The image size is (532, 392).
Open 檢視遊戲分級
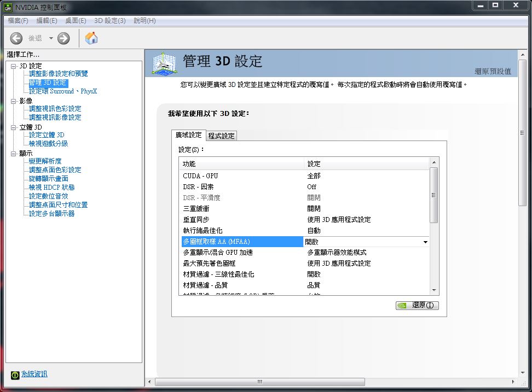click(48, 144)
